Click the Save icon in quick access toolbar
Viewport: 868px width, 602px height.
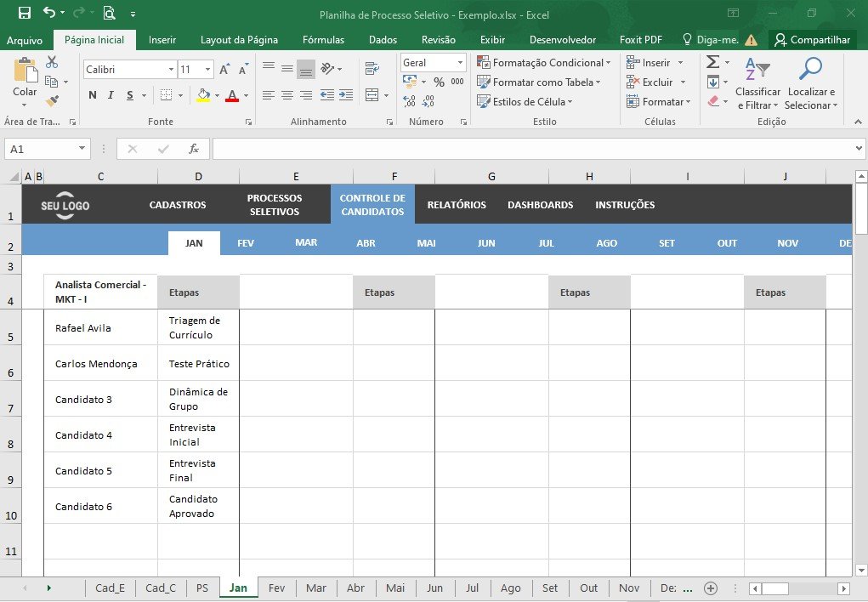(x=25, y=13)
